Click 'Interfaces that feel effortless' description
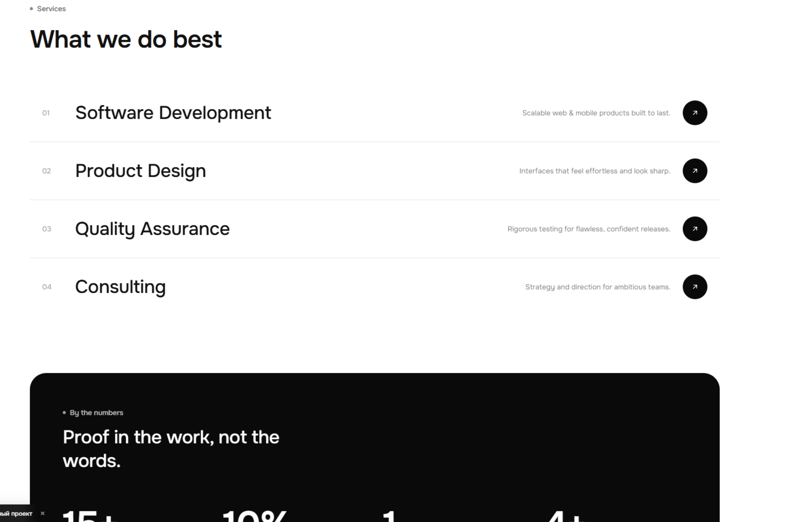 click(594, 171)
